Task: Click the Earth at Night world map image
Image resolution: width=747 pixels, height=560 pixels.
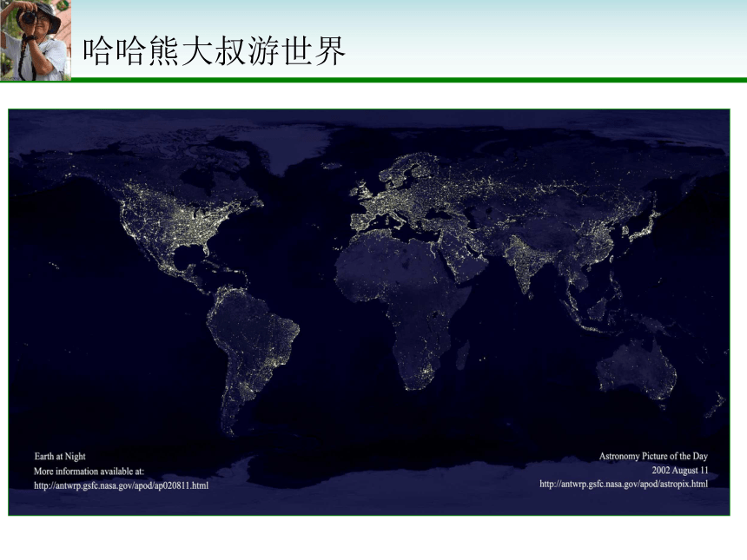Action: tap(369, 312)
